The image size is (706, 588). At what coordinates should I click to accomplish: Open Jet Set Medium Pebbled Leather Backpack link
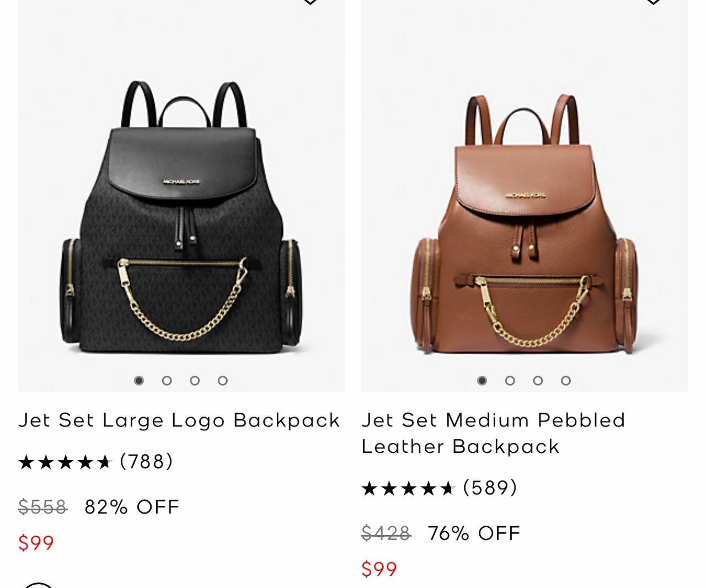[x=493, y=433]
